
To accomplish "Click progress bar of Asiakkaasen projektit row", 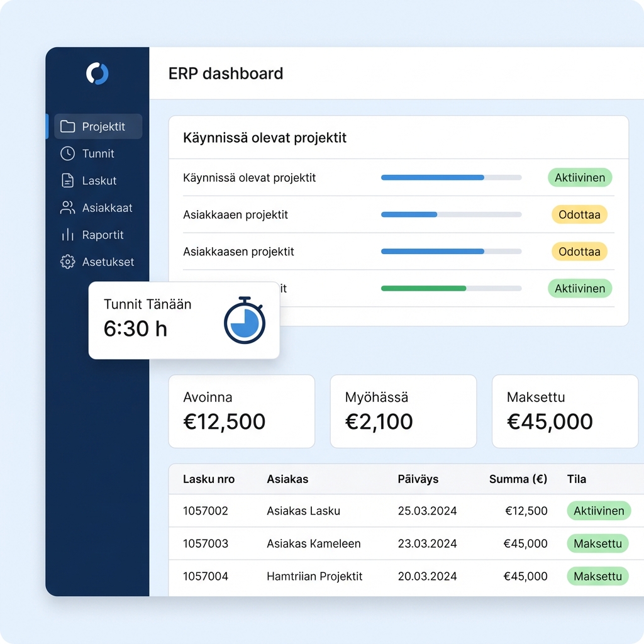I will coord(452,252).
